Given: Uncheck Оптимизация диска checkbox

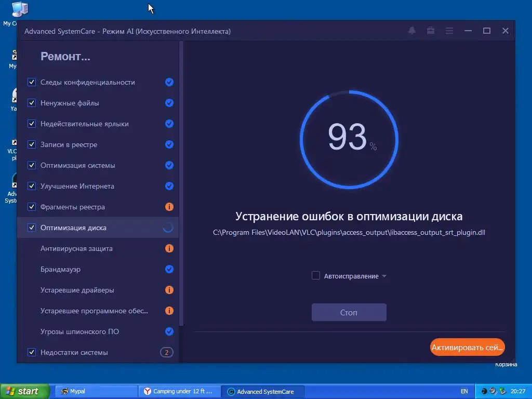Looking at the screenshot, I should click(x=32, y=228).
